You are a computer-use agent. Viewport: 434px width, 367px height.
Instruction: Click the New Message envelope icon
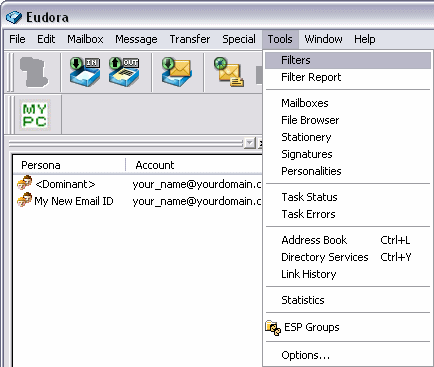tap(229, 72)
